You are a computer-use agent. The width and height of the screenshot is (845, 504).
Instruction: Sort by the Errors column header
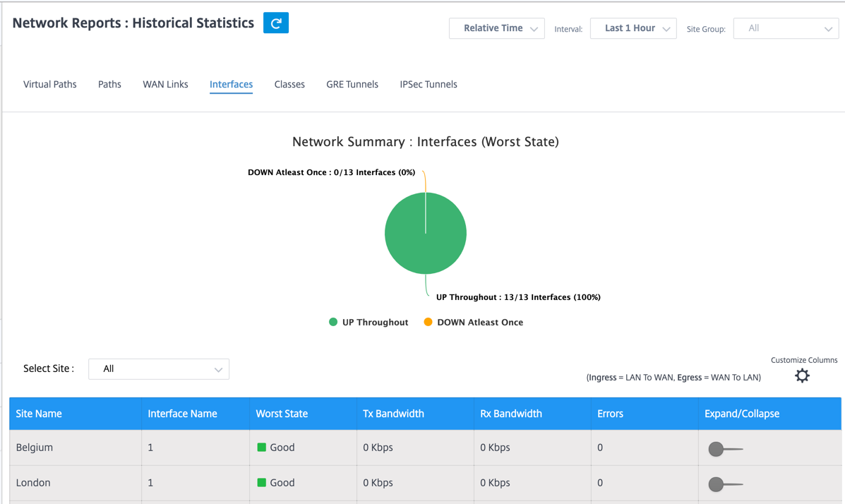pos(645,414)
